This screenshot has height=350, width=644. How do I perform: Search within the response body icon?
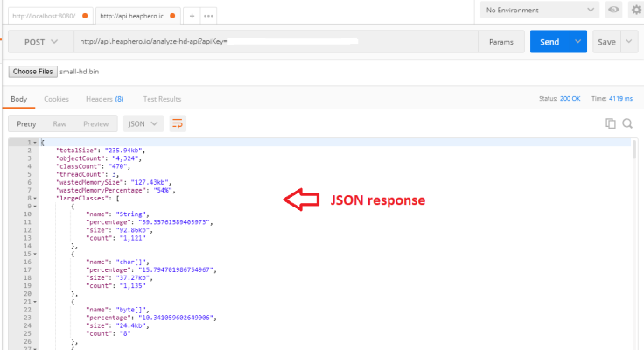pyautogui.click(x=627, y=123)
